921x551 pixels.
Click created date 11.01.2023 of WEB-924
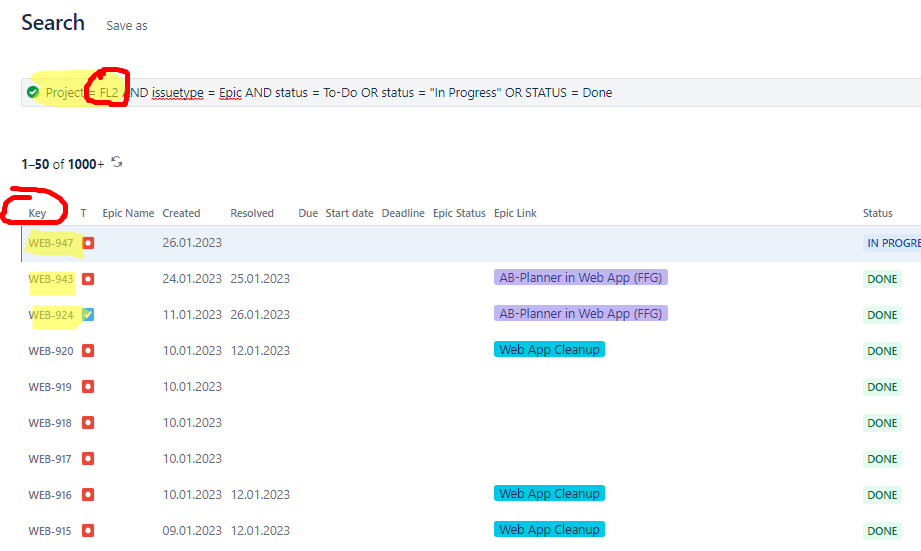(x=192, y=314)
